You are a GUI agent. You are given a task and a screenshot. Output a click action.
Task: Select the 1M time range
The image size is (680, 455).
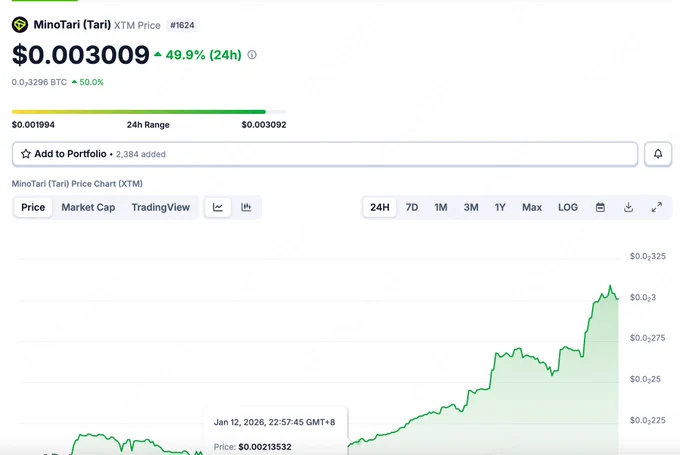tap(441, 207)
